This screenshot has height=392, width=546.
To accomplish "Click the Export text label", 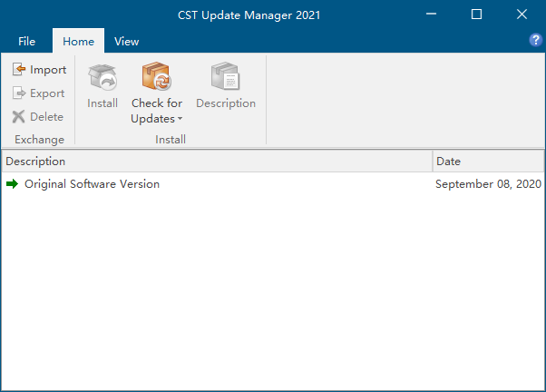I will [x=47, y=93].
